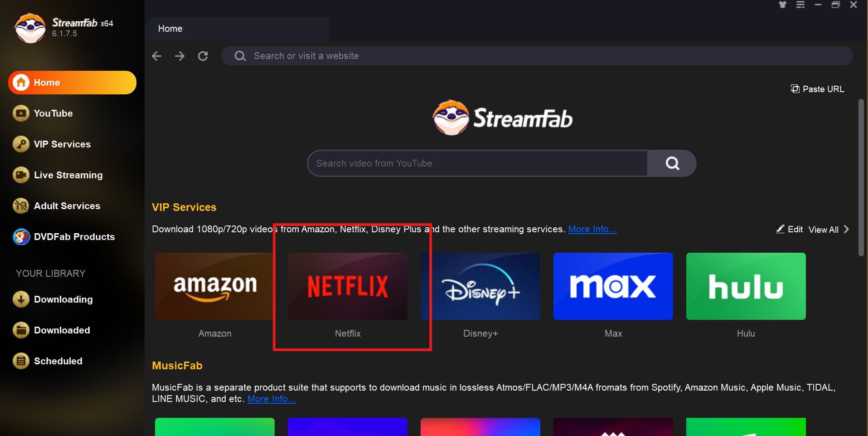Click Paste URL button
Viewport: 868px width, 436px height.
click(x=817, y=89)
